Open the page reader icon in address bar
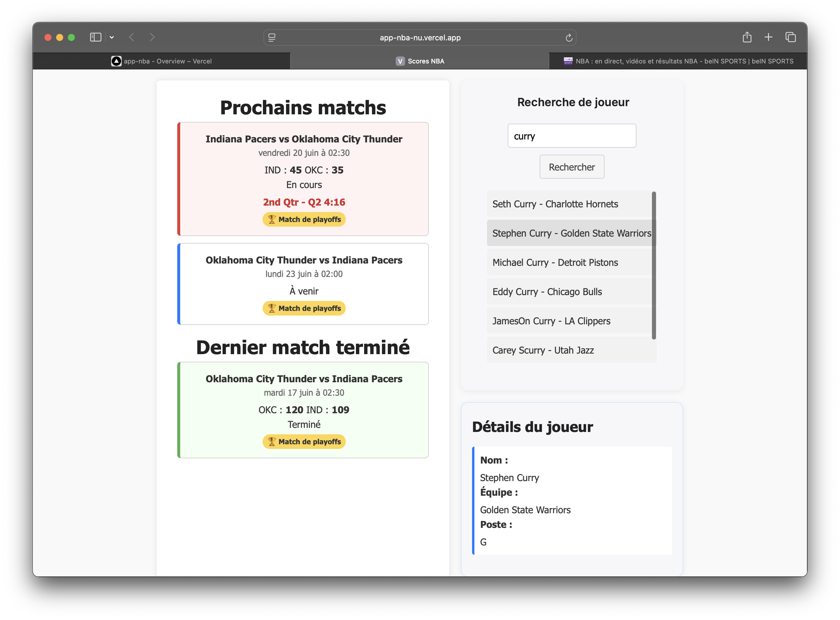Screen dimensions: 840x620 (272, 37)
